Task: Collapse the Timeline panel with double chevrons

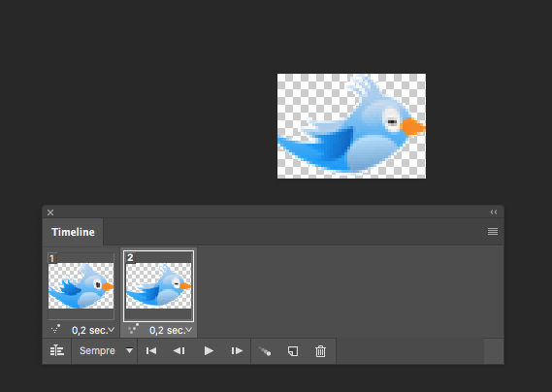Action: click(494, 212)
